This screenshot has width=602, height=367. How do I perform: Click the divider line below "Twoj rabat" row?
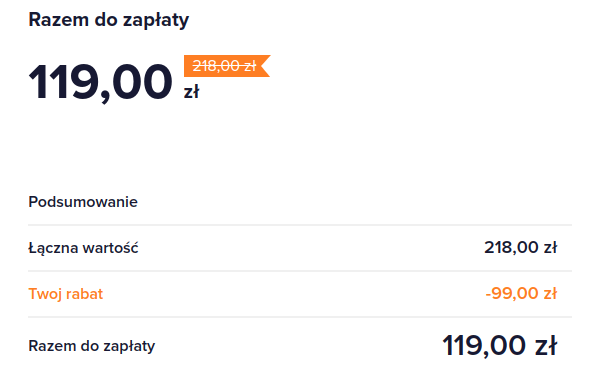pyautogui.click(x=300, y=317)
